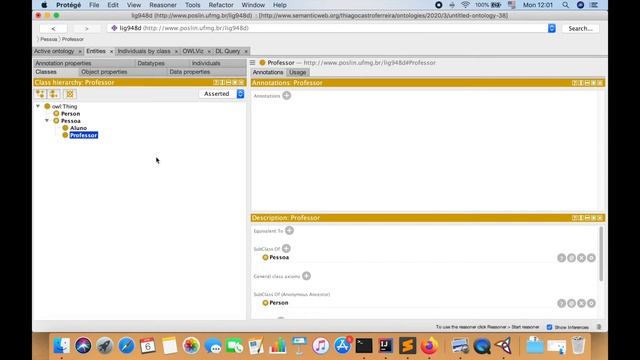The width and height of the screenshot is (640, 360).
Task: Switch to the Object properties tab
Action: (x=104, y=72)
